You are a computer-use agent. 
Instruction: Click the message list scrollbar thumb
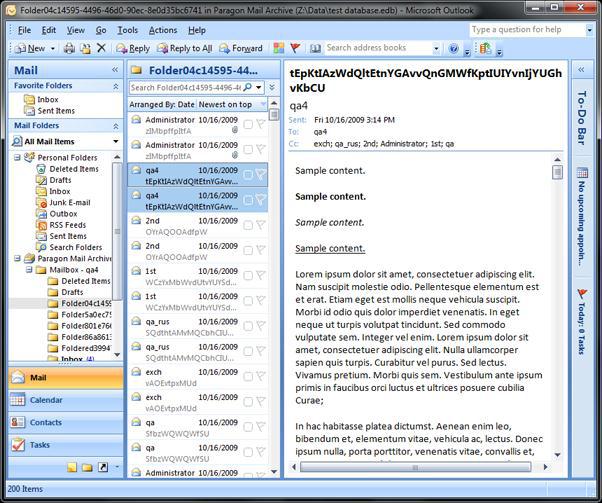(274, 114)
